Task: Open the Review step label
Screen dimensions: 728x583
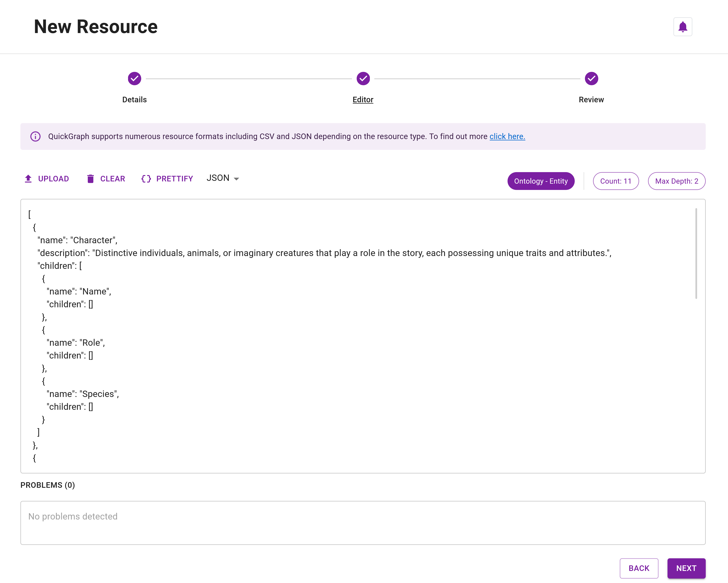Action: 591,100
